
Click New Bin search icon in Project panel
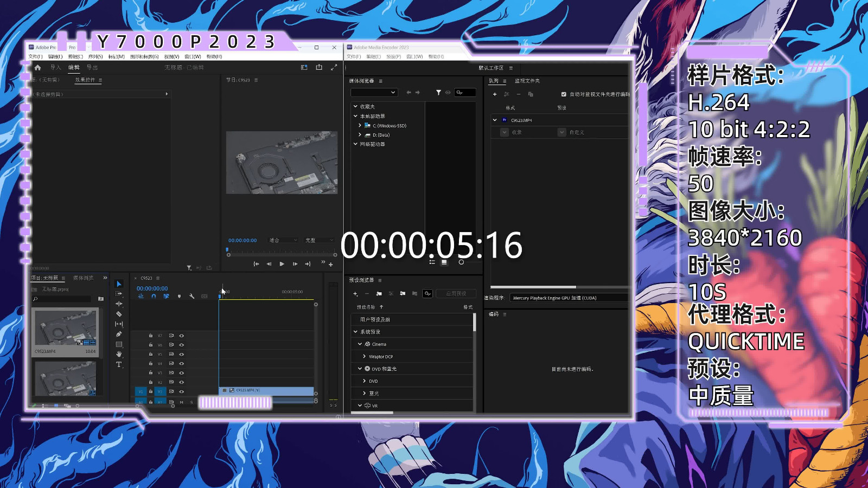[x=100, y=299]
